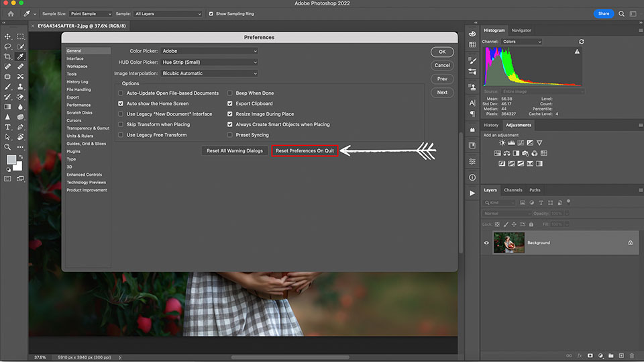The width and height of the screenshot is (644, 362).
Task: Click the histogram cached data warning triangle
Action: 577,52
